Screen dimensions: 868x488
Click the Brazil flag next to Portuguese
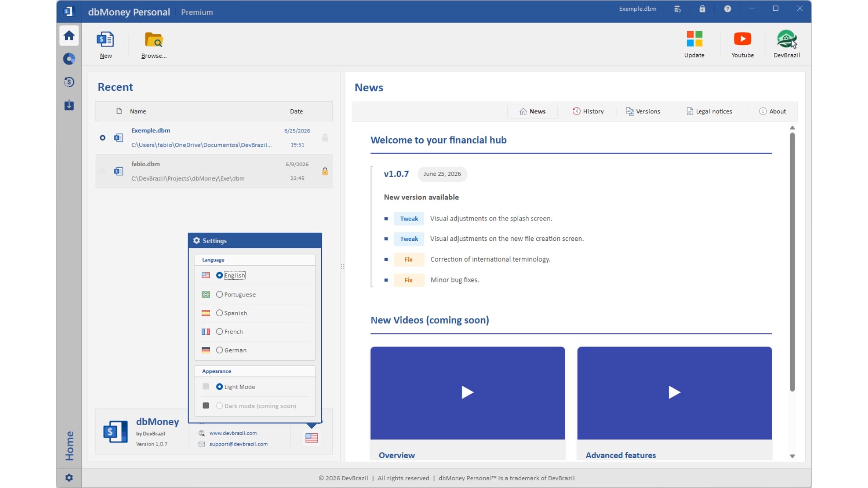coord(206,295)
